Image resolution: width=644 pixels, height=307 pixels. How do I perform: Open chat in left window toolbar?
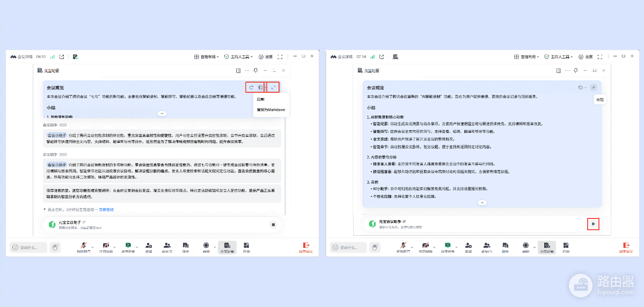[x=186, y=247]
